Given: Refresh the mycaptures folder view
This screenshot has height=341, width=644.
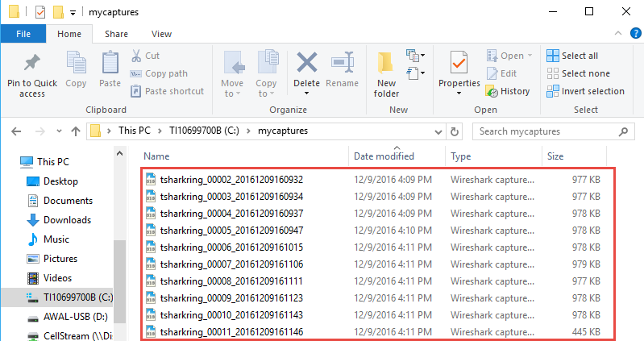Looking at the screenshot, I should pos(455,131).
